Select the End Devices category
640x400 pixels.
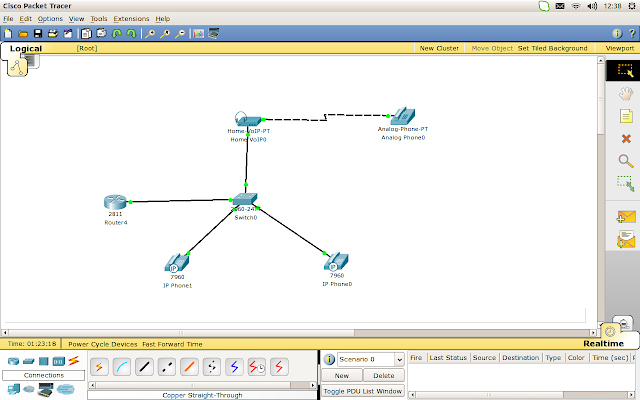coord(13,389)
